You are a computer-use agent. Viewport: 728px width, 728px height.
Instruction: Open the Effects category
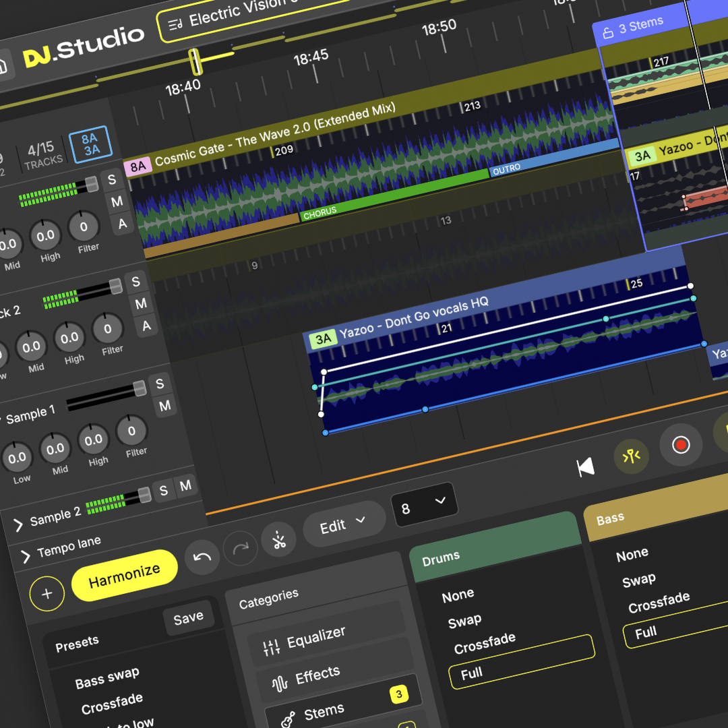[317, 676]
